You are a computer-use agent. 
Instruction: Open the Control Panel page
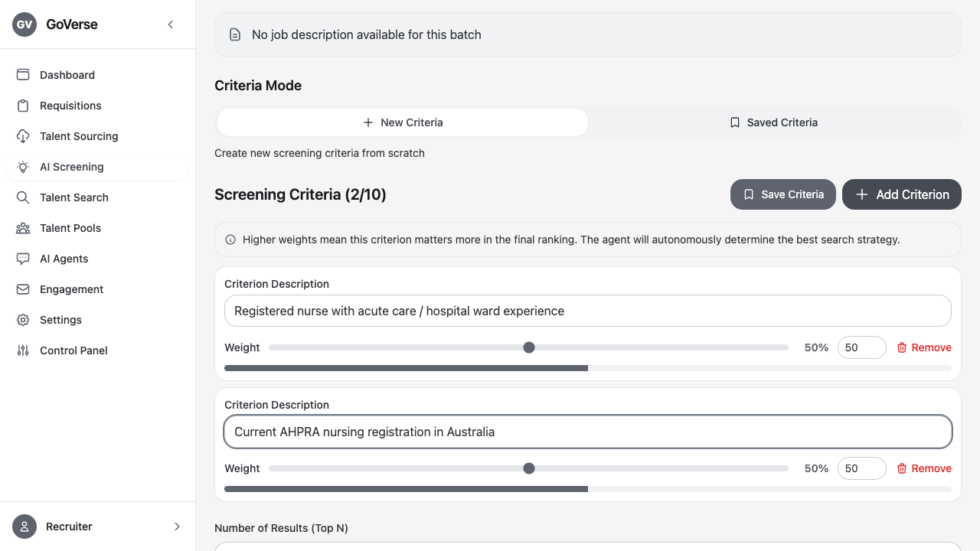coord(97,350)
